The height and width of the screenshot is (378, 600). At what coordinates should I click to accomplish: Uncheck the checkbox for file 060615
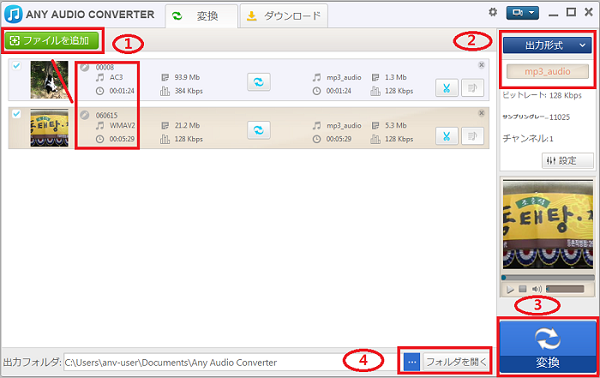(x=16, y=114)
